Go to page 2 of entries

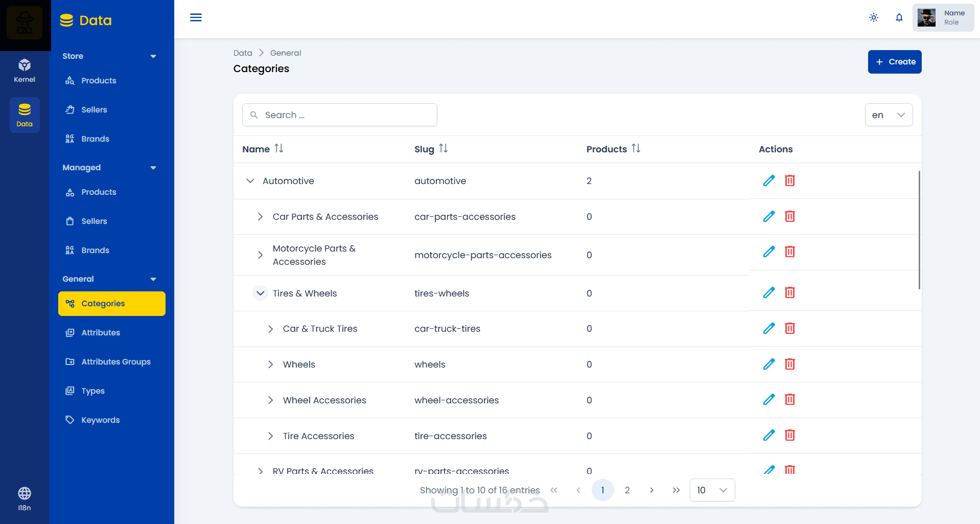pyautogui.click(x=627, y=490)
